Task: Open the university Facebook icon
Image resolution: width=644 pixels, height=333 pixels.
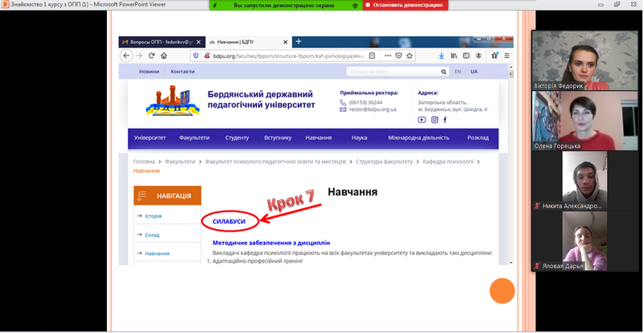Action: click(x=445, y=120)
